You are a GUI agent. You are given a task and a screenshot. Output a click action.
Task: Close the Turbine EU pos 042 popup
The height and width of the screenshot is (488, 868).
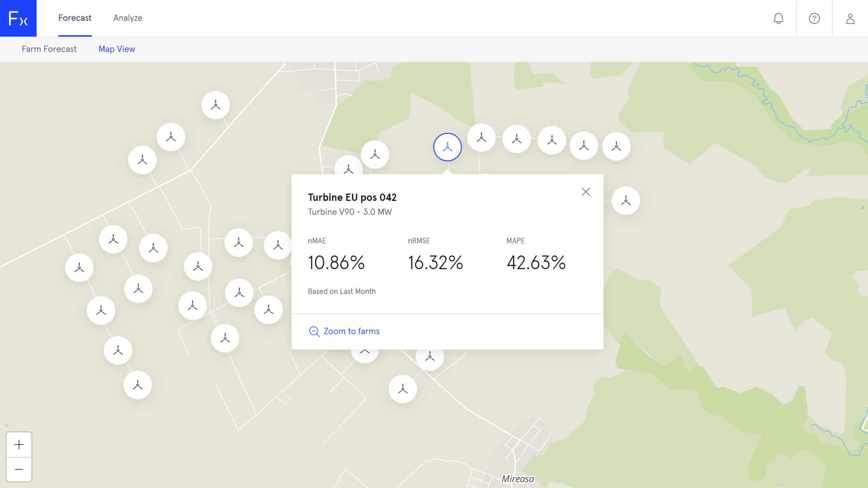click(x=586, y=192)
